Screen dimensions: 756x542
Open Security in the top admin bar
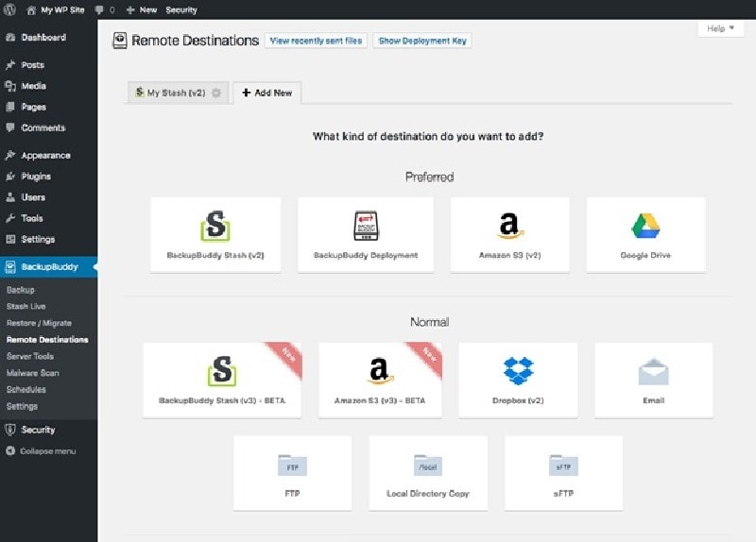pyautogui.click(x=181, y=10)
